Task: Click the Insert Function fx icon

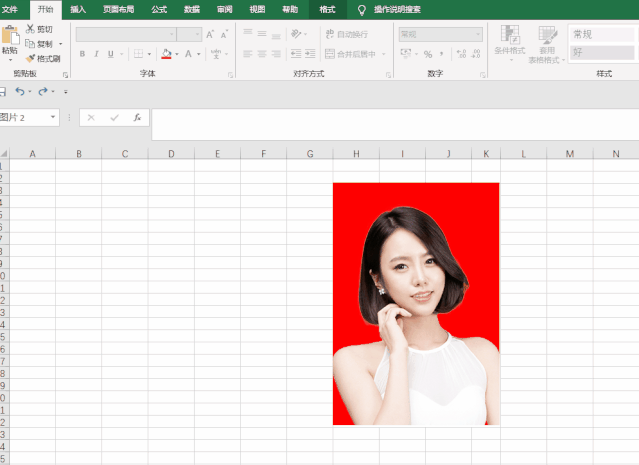Action: [x=137, y=117]
